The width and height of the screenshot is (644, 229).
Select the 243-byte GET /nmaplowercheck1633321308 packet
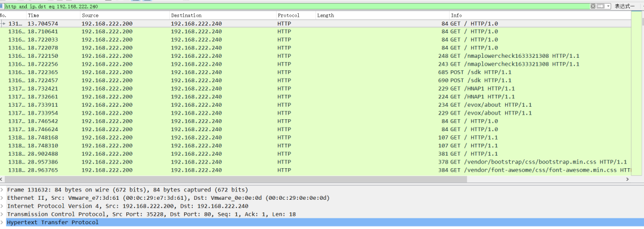point(315,64)
